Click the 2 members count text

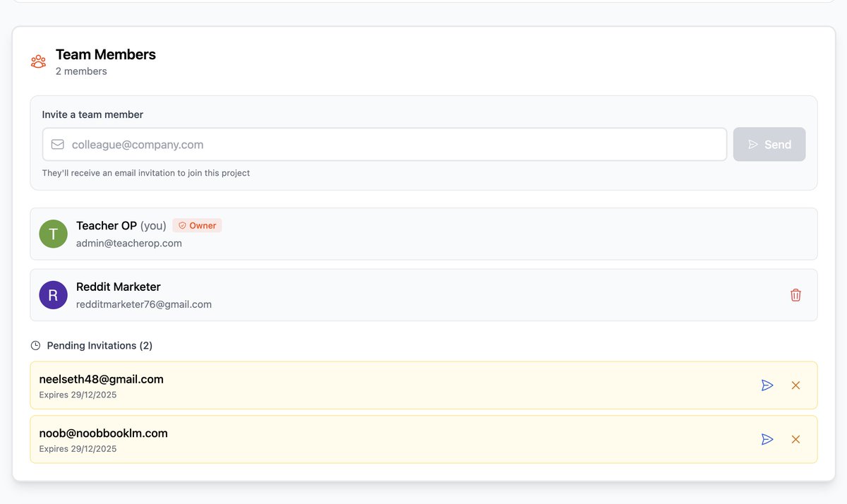tap(81, 71)
